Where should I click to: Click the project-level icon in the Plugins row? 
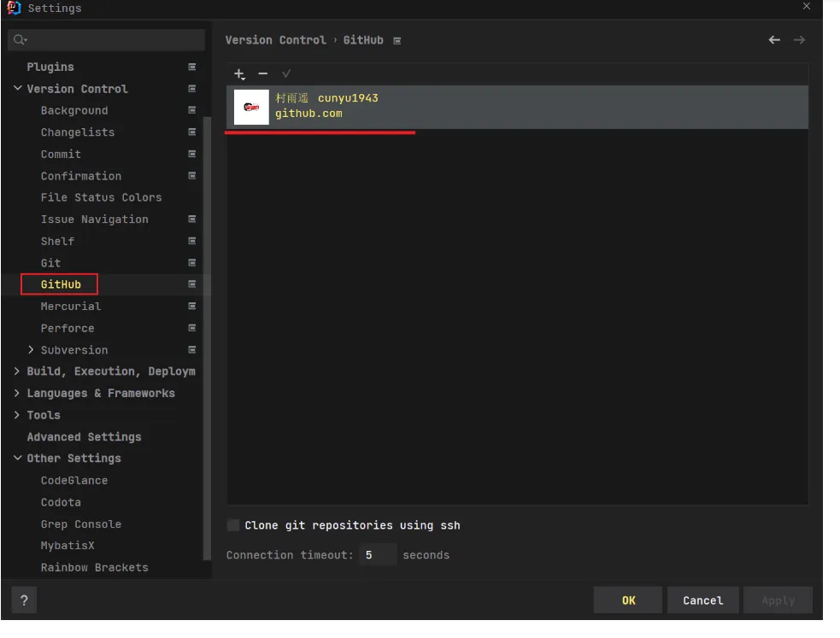pos(191,67)
